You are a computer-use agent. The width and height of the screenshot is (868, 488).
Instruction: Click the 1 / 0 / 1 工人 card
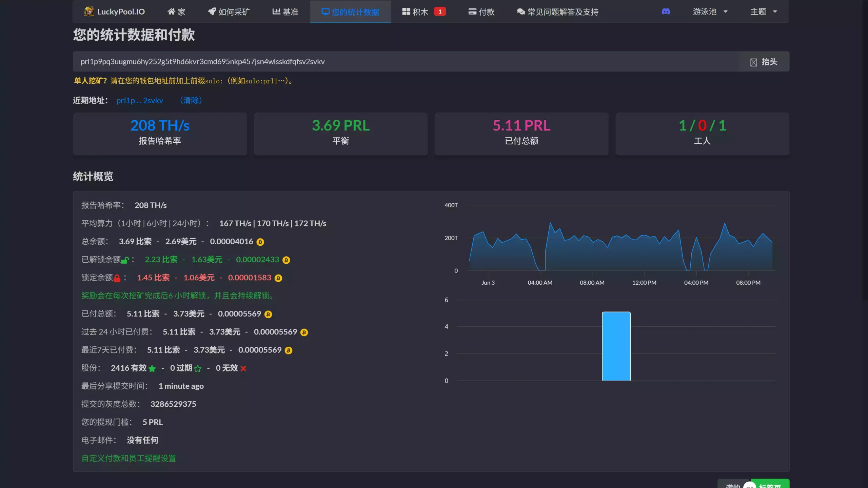click(x=703, y=134)
